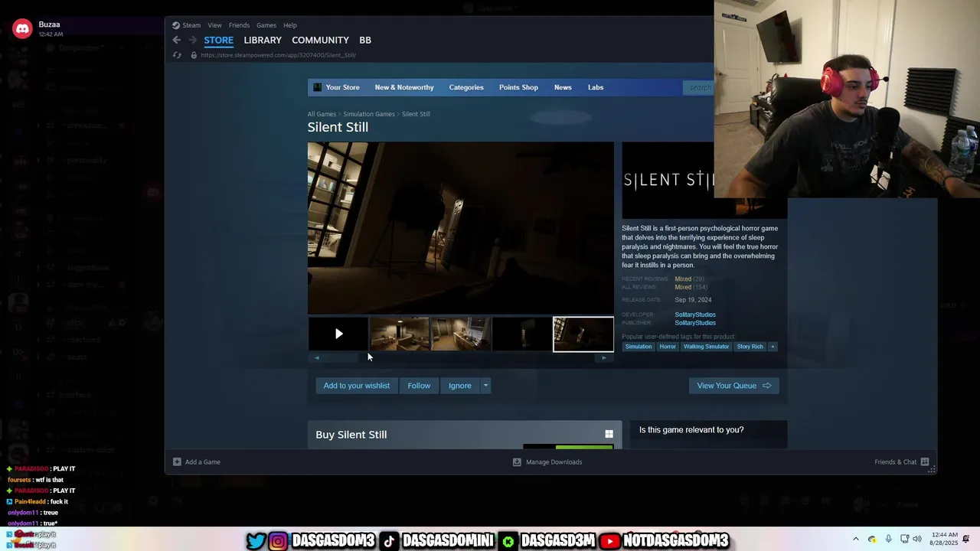
Task: Switch to the LIBRARY tab
Action: tap(263, 40)
